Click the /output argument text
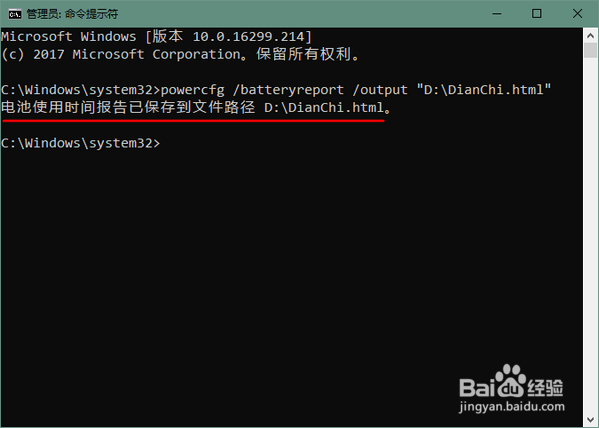 (380, 90)
